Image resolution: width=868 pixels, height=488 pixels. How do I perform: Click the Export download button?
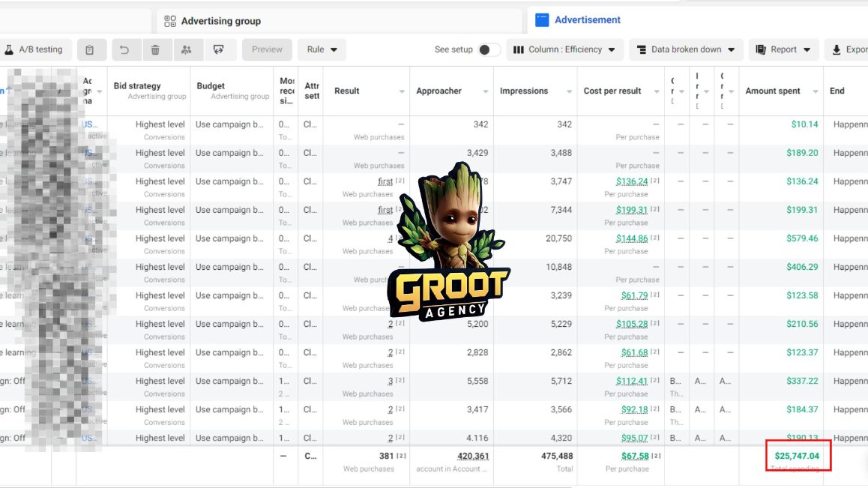point(848,49)
